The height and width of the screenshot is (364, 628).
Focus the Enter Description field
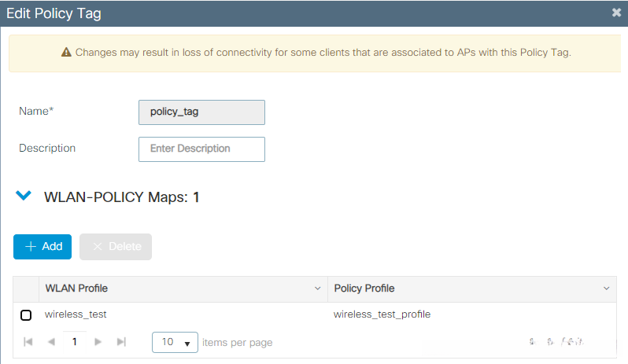pos(201,149)
